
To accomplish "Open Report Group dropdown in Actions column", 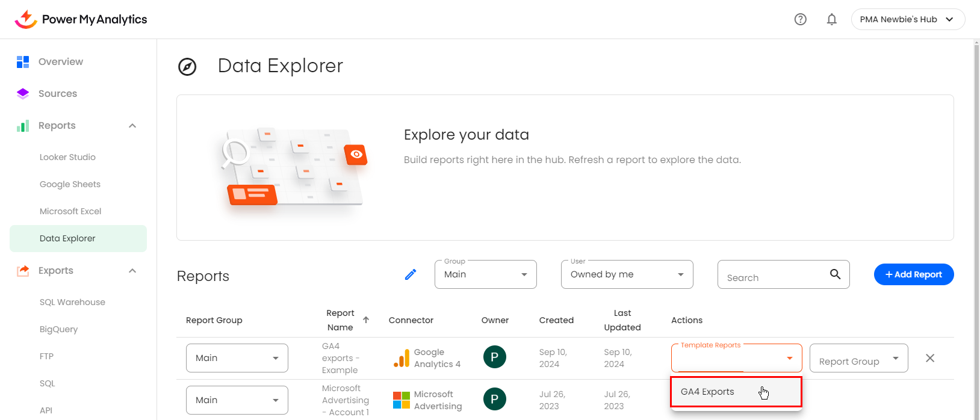I will (858, 359).
